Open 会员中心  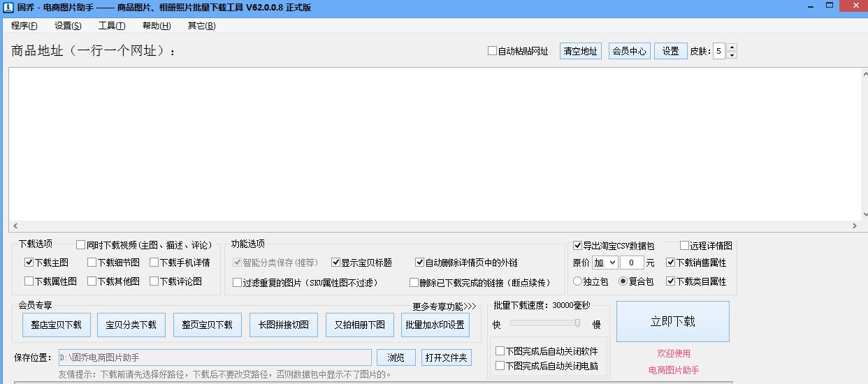click(630, 51)
